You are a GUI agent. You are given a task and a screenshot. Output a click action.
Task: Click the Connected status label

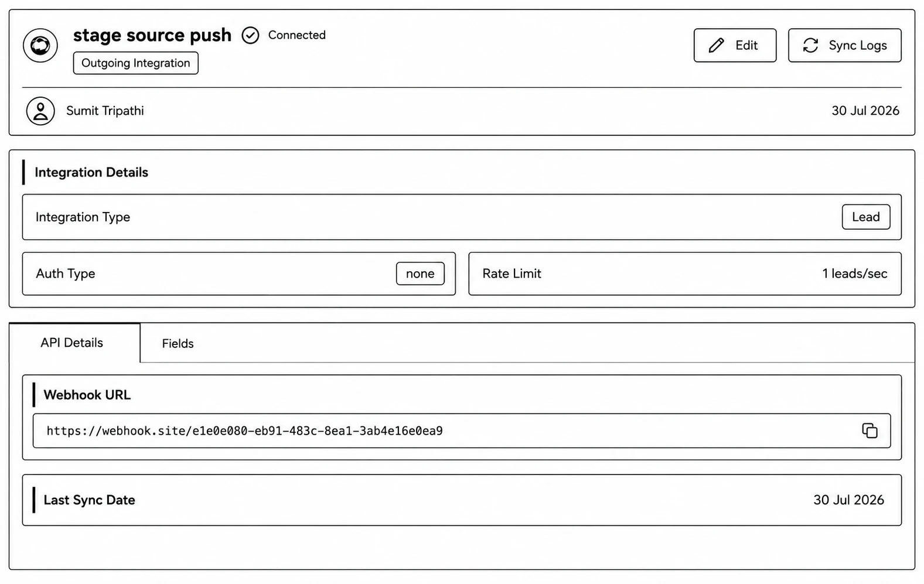(x=297, y=35)
